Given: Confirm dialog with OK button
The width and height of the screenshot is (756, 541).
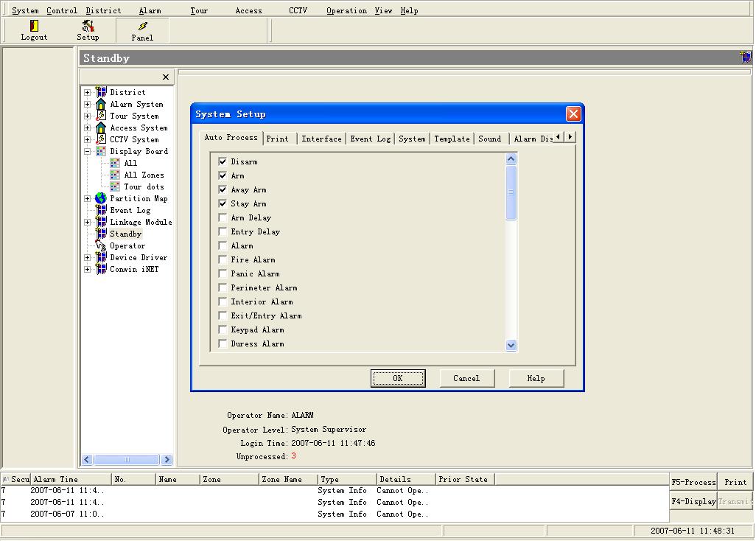Looking at the screenshot, I should click(398, 378).
